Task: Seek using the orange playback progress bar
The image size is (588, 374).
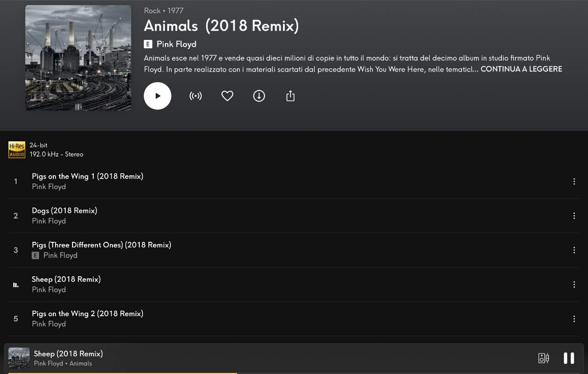Action: [x=122, y=373]
